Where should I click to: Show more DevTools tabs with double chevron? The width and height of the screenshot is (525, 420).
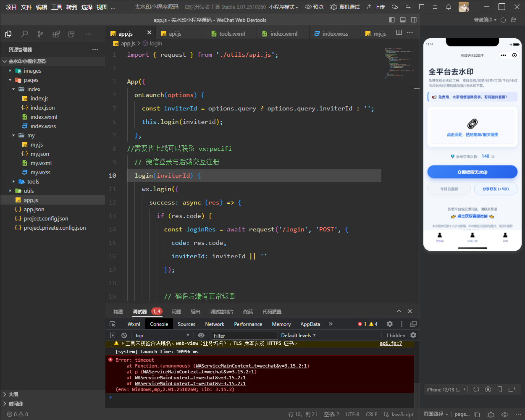[331, 324]
